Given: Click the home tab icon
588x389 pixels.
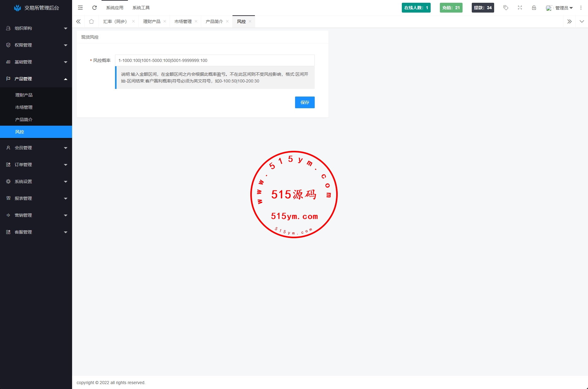Looking at the screenshot, I should 91,21.
